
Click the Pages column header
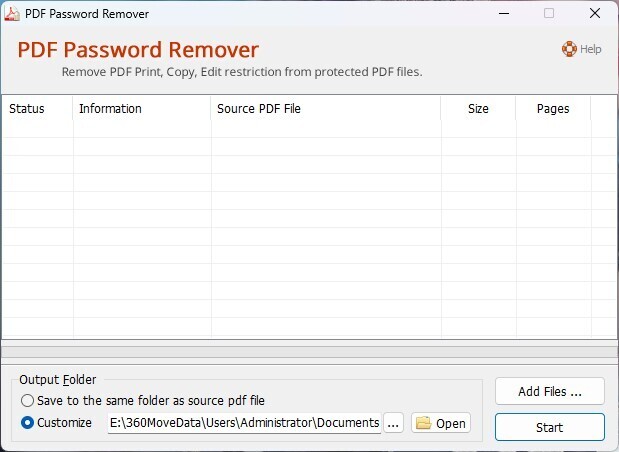tap(553, 109)
